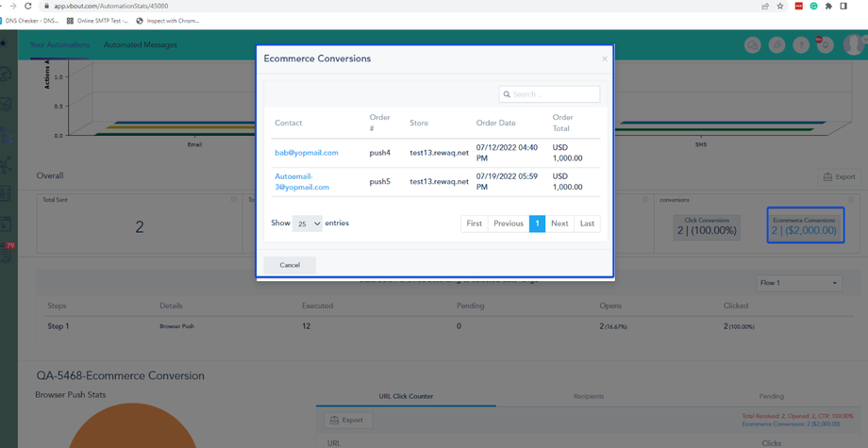
Task: Click the Overall Export button
Action: (839, 177)
